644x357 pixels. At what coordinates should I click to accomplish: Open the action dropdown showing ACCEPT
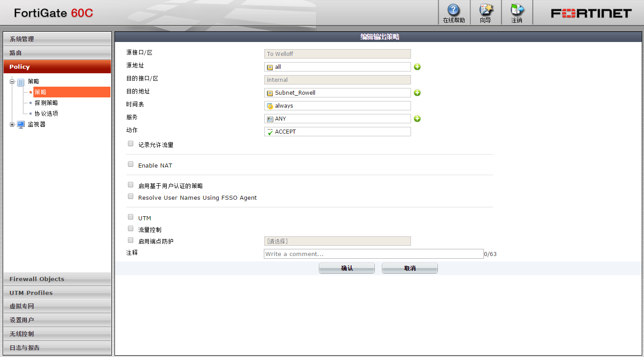point(338,132)
